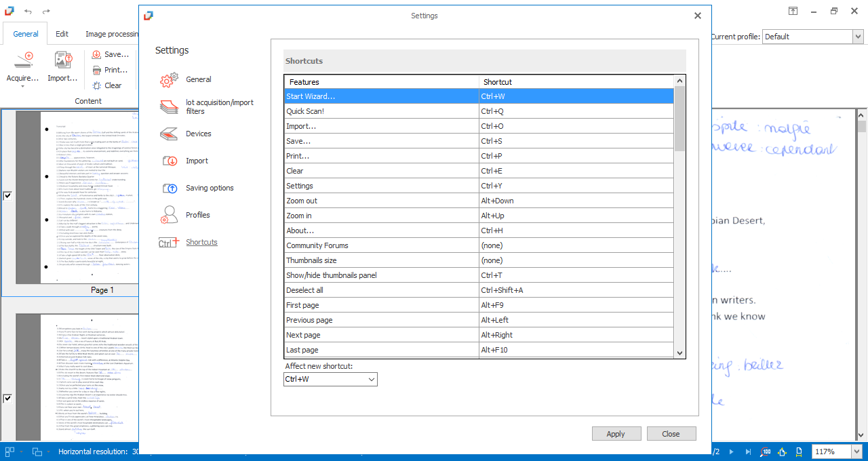The width and height of the screenshot is (868, 461).
Task: Toggle the Page 1 thumbnail checkbox
Action: click(x=7, y=196)
